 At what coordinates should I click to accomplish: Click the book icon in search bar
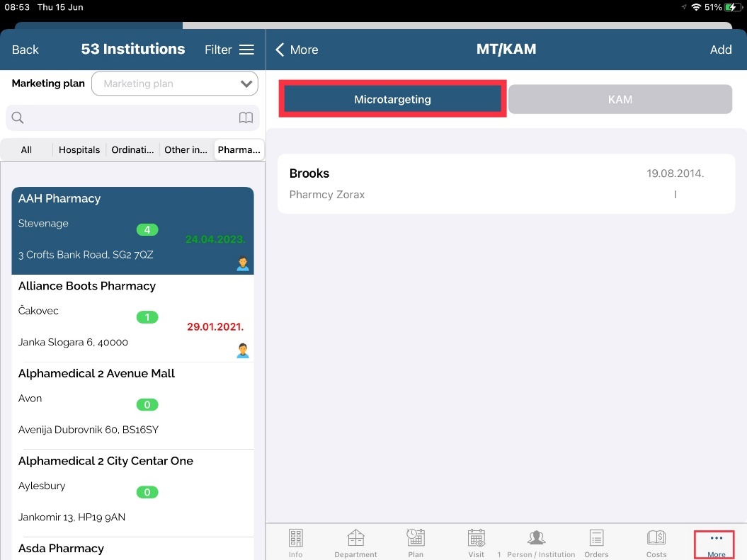tap(246, 118)
